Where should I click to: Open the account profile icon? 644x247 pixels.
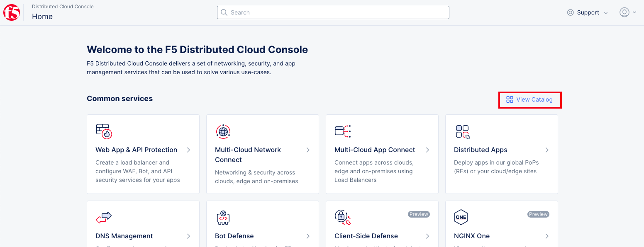(x=624, y=12)
